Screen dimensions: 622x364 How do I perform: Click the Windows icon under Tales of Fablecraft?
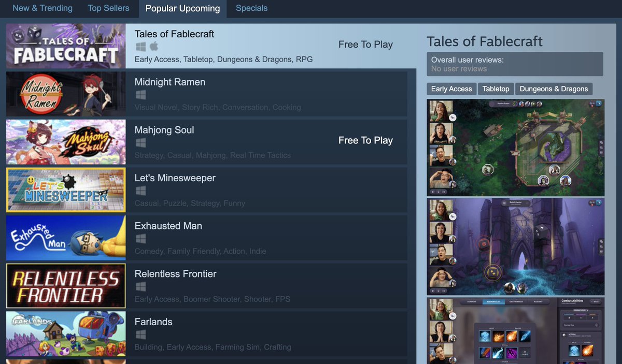click(140, 47)
